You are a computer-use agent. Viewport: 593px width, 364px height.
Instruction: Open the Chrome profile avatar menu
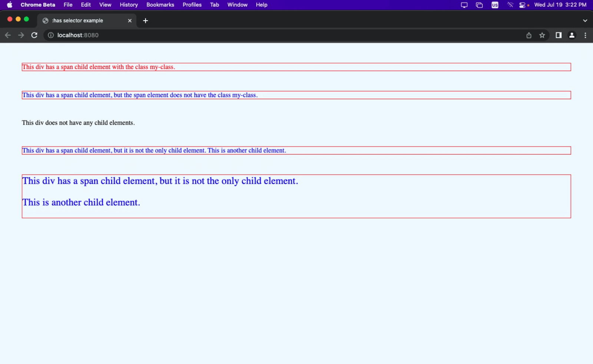point(572,35)
